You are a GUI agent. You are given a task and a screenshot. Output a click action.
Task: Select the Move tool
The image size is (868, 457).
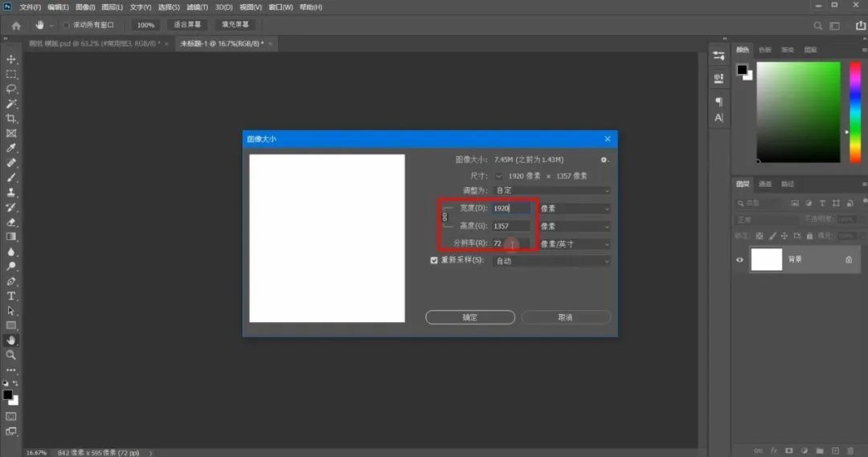(11, 59)
